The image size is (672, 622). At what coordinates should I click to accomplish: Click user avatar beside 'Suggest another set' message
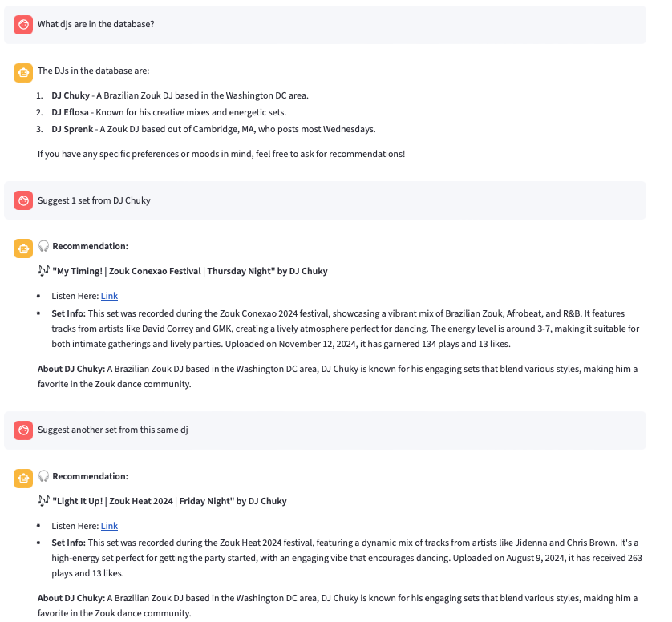[x=23, y=430]
